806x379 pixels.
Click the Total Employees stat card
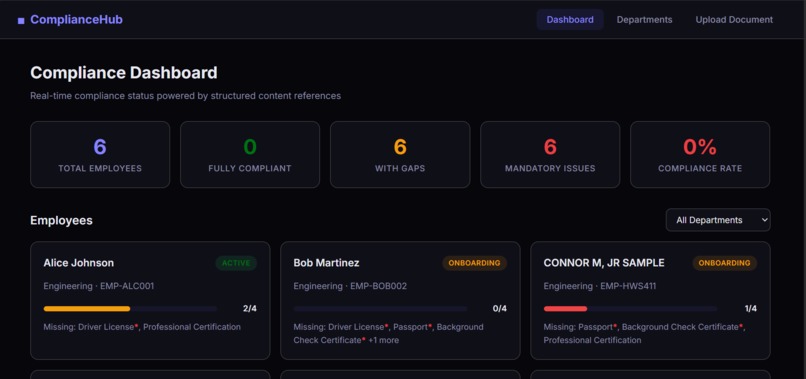(x=100, y=154)
